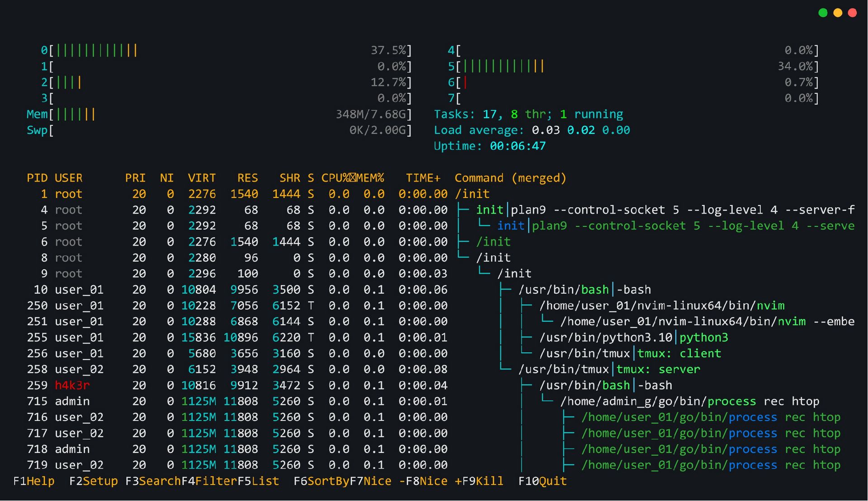Select PID 718 process rec htop row
Screen dimensions: 868x501
(x=434, y=449)
